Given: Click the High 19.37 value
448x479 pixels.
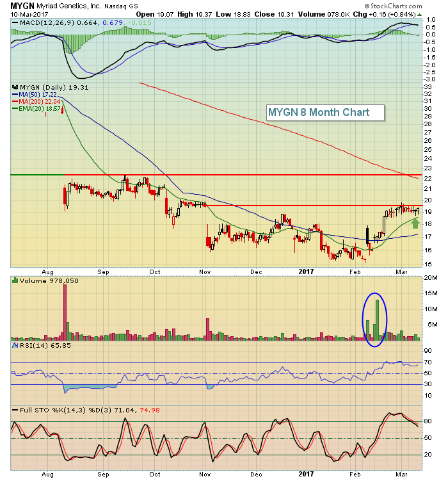Looking at the screenshot, I should 195,14.
